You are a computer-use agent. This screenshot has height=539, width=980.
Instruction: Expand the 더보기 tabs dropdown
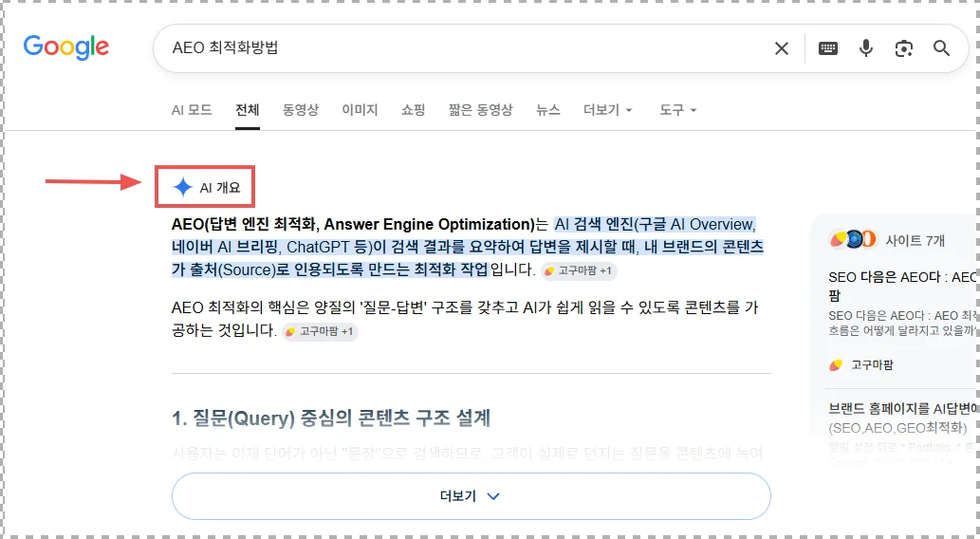pos(607,110)
